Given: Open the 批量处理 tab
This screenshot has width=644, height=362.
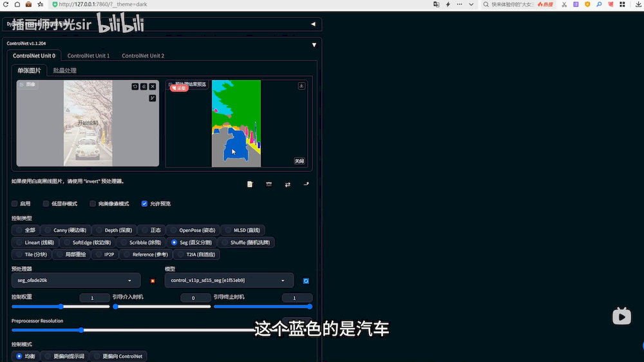Looking at the screenshot, I should click(64, 70).
